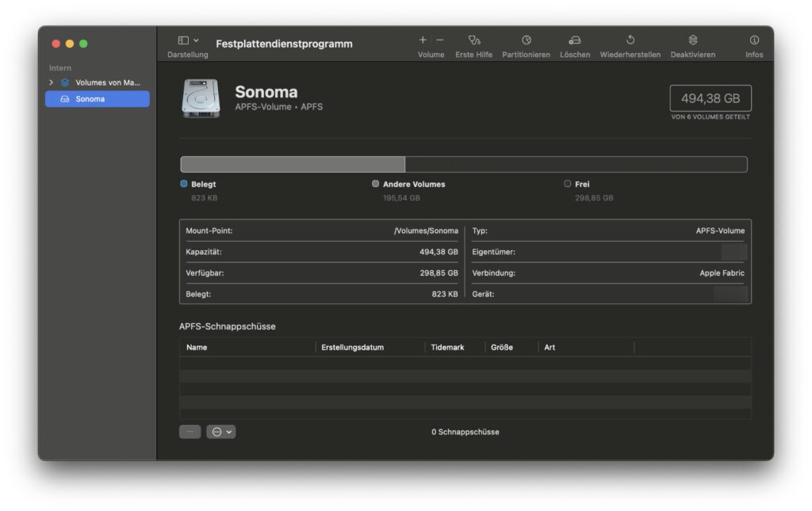Screen dimensions: 812x511
Task: Click the storage usage bar
Action: [x=464, y=163]
